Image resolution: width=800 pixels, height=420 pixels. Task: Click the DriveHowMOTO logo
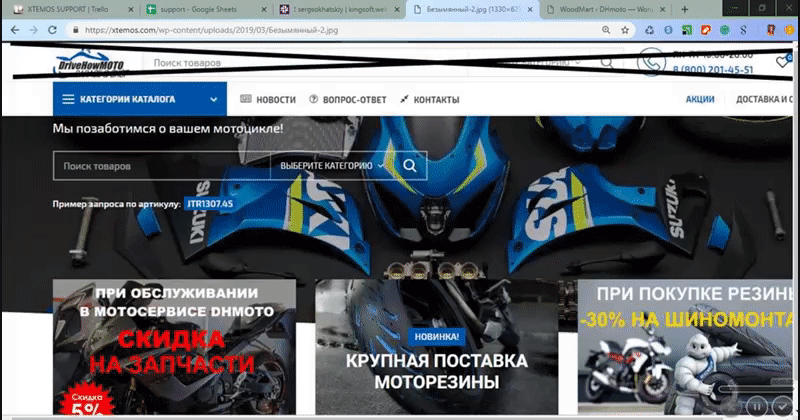[x=90, y=63]
